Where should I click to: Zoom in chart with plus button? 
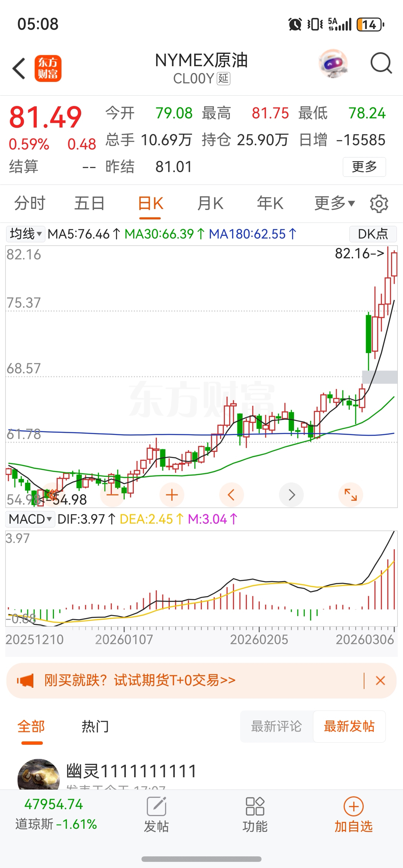pyautogui.click(x=172, y=495)
